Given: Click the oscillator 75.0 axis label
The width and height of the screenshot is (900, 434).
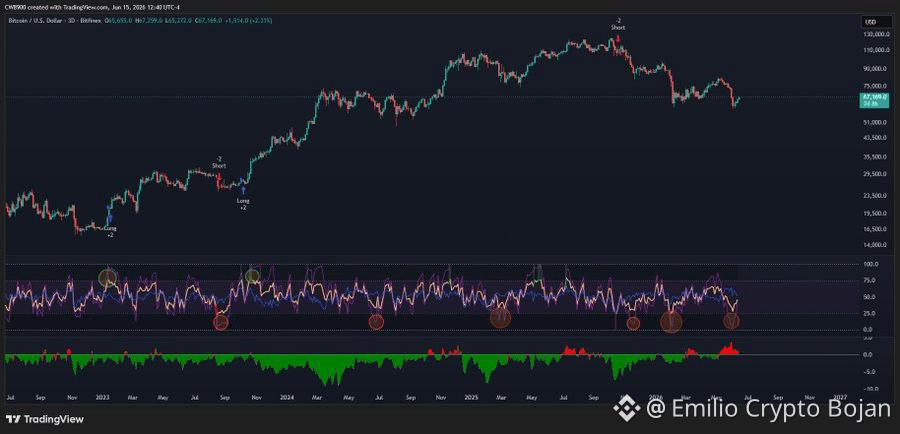Looking at the screenshot, I should [868, 281].
